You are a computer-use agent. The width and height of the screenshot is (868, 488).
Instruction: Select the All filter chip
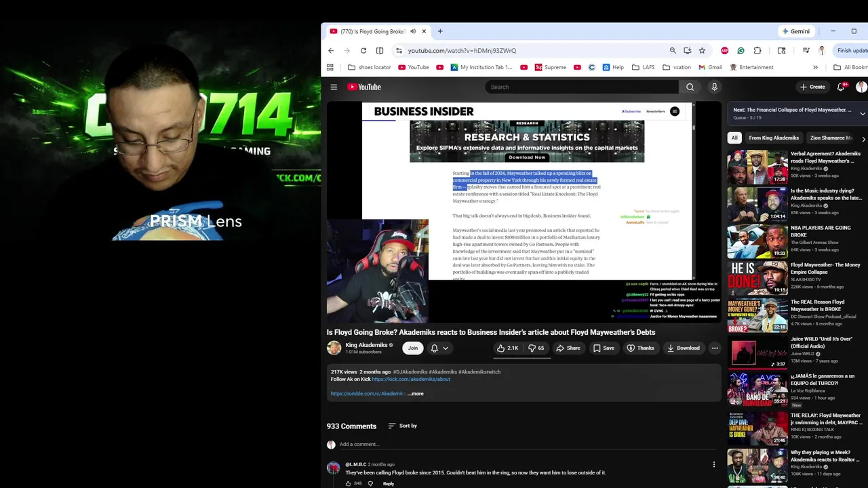point(734,138)
